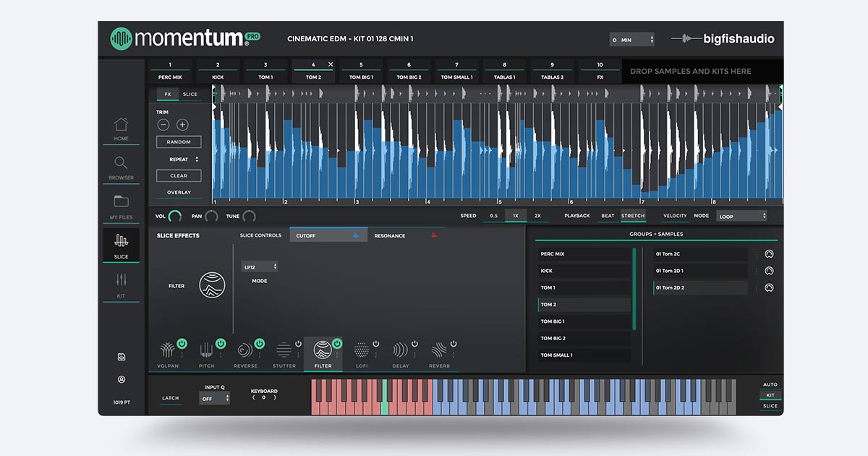Screen dimensions: 868x456
Task: Toggle Volpan effect power button
Action: pyautogui.click(x=182, y=343)
